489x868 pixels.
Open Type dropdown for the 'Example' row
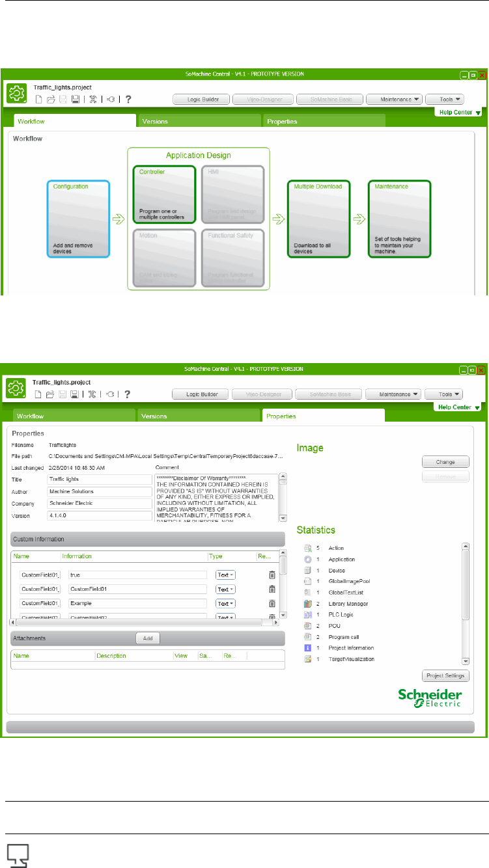(x=225, y=603)
